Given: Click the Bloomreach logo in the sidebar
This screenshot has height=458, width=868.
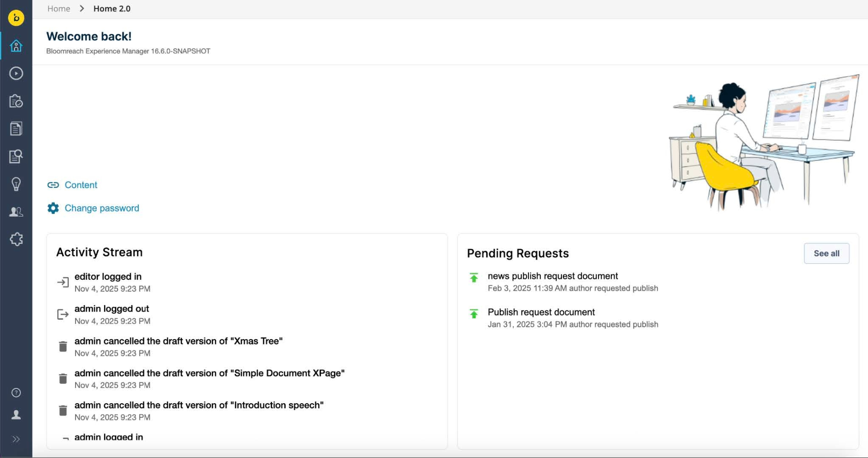Looking at the screenshot, I should click(x=16, y=18).
